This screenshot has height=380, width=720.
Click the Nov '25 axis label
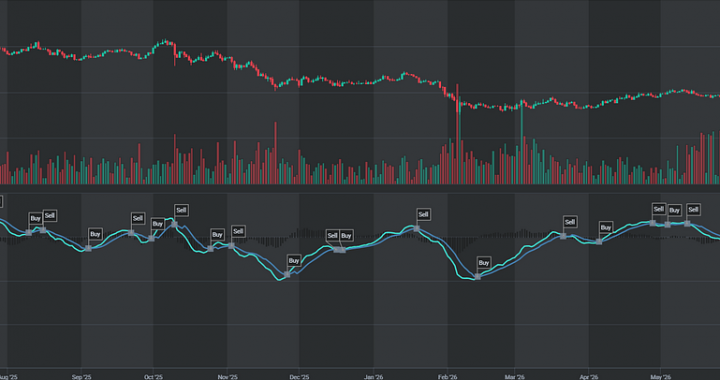click(228, 377)
